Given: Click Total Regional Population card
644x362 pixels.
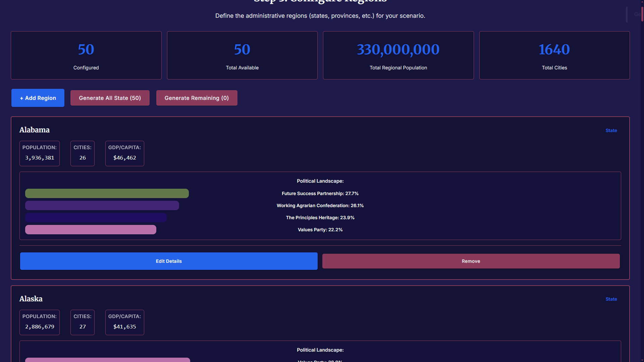Looking at the screenshot, I should (398, 55).
